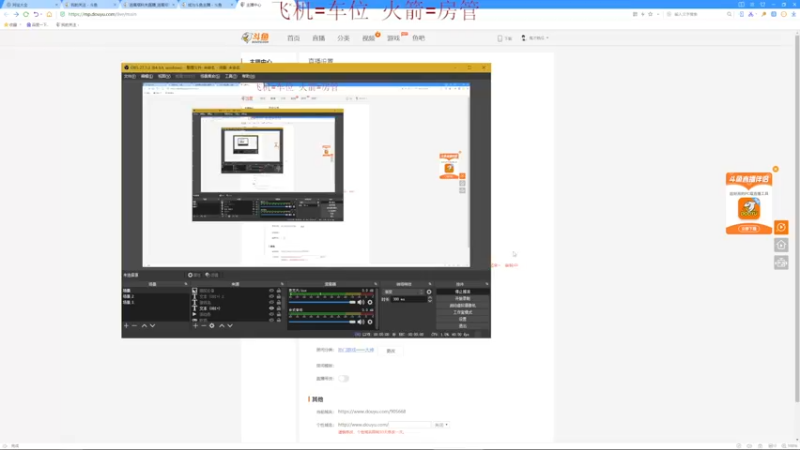Viewport: 800px width, 450px height.
Task: Click the home icon on right sidebar
Action: [x=781, y=245]
